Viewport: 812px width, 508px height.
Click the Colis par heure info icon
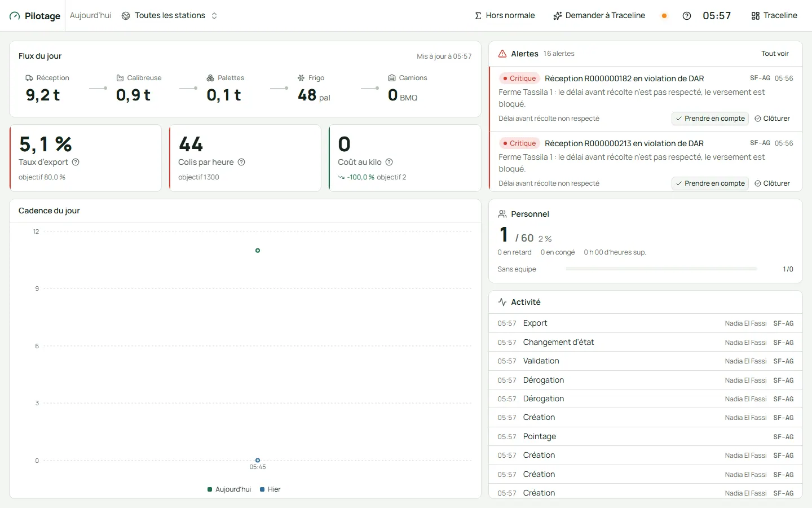coord(241,162)
